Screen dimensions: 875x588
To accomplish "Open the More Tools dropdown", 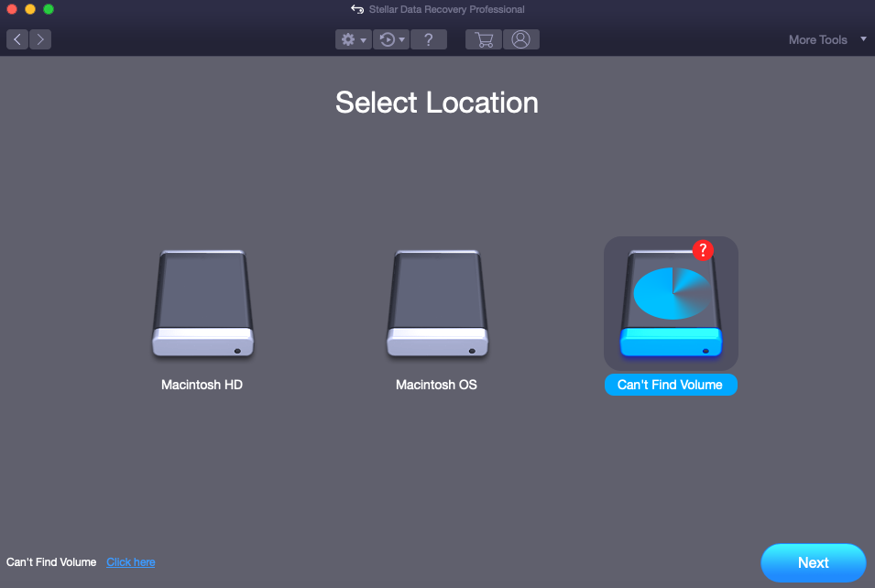I will (827, 39).
